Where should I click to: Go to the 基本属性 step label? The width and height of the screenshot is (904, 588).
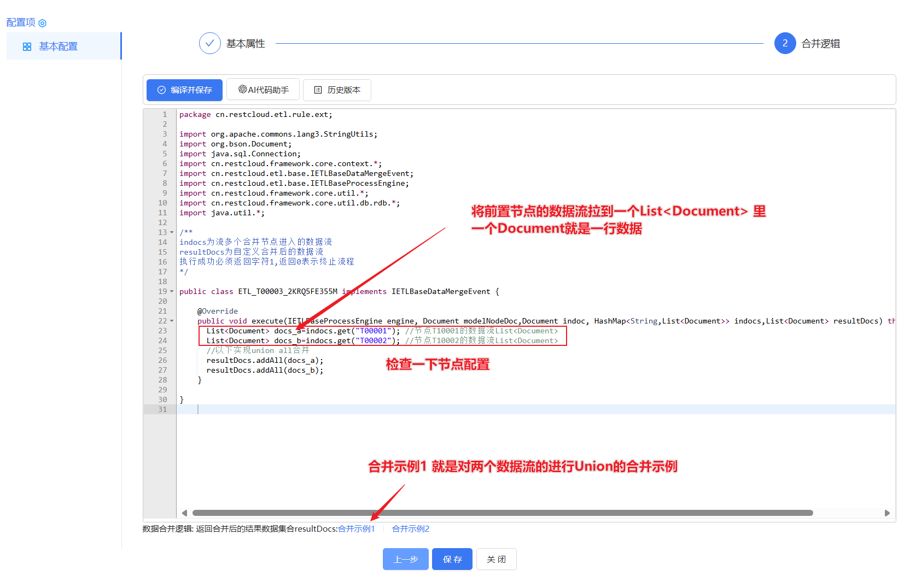246,44
